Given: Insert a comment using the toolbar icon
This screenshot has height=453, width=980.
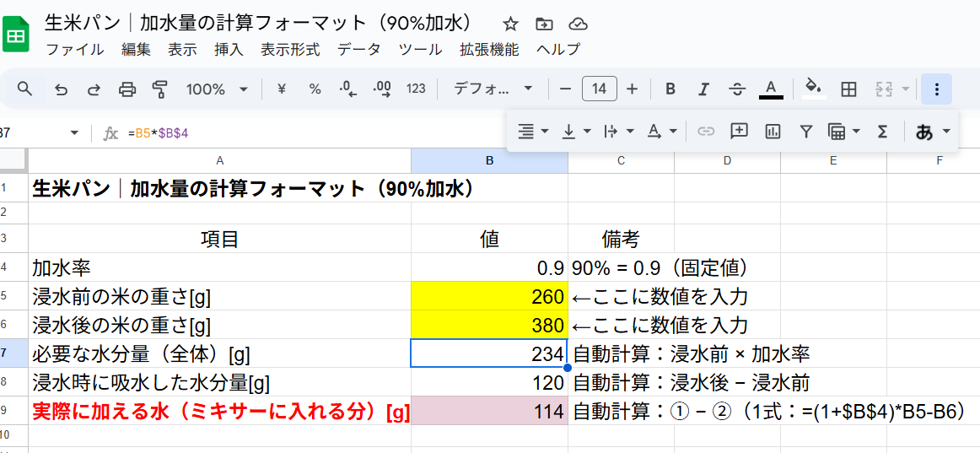Looking at the screenshot, I should [x=739, y=131].
